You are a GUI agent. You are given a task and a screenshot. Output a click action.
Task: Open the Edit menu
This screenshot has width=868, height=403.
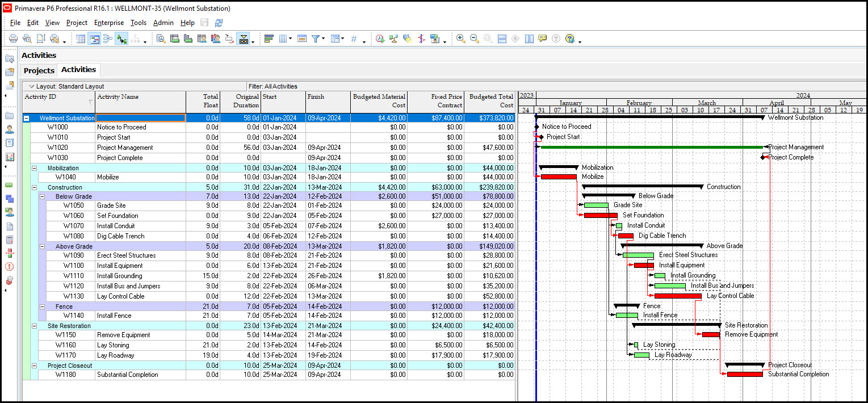(x=33, y=23)
